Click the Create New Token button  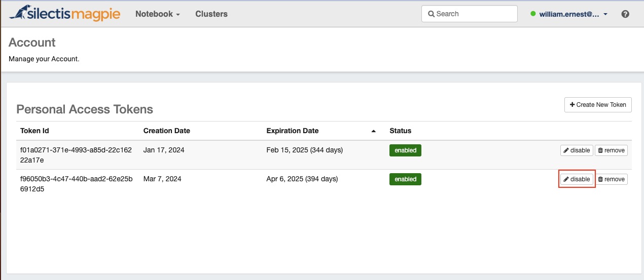(x=598, y=105)
